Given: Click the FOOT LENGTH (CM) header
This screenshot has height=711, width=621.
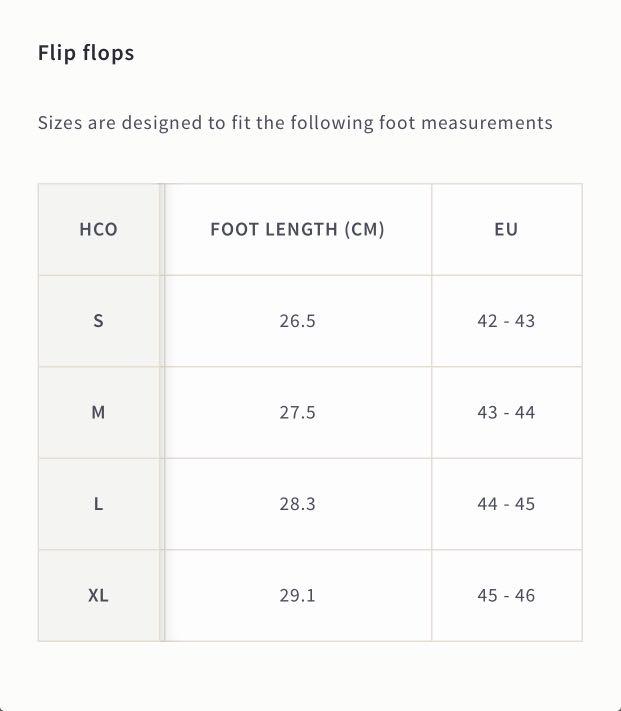Looking at the screenshot, I should click(x=297, y=229).
